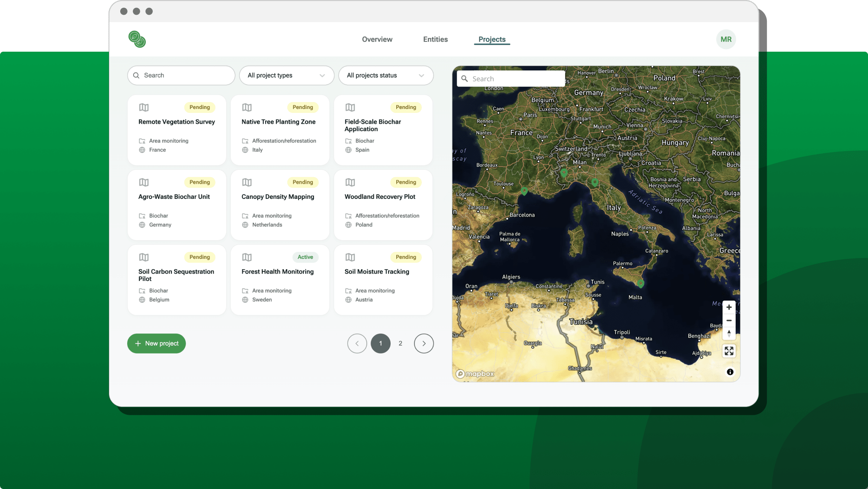Click the green map pin near Toulouse
The image size is (868, 489).
coord(524,191)
